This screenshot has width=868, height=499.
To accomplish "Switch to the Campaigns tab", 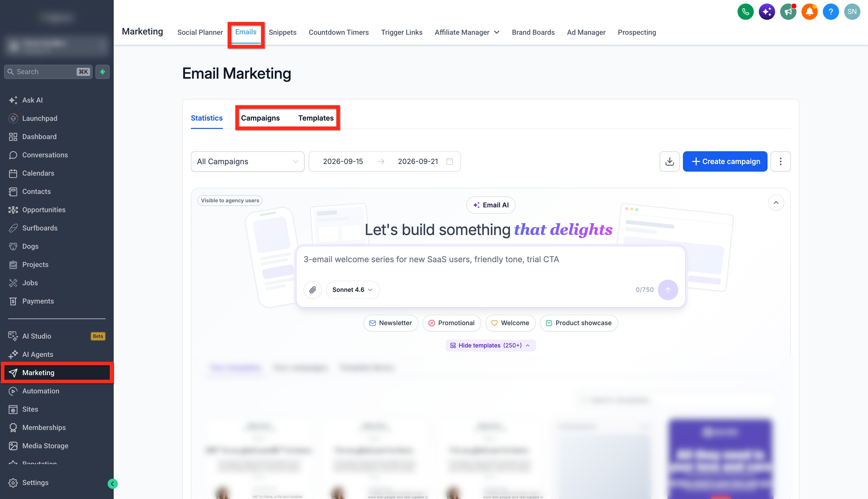I will click(260, 118).
